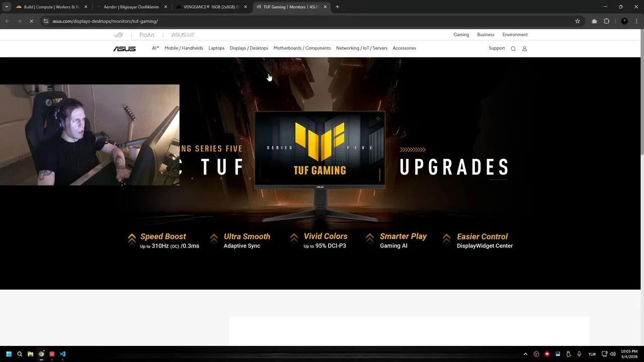644x362 pixels.
Task: Go to Environment section link
Action: point(515,35)
